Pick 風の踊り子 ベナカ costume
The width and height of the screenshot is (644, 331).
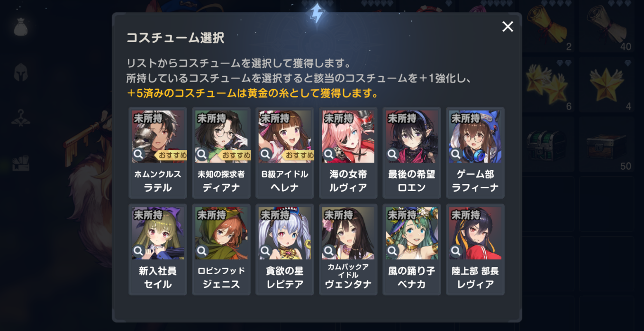click(x=412, y=249)
